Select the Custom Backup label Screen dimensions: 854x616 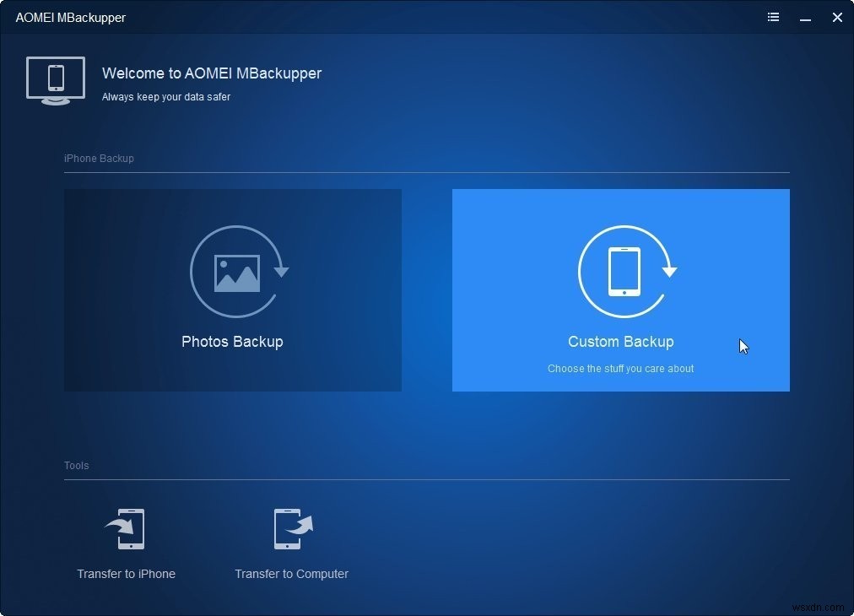pos(620,342)
